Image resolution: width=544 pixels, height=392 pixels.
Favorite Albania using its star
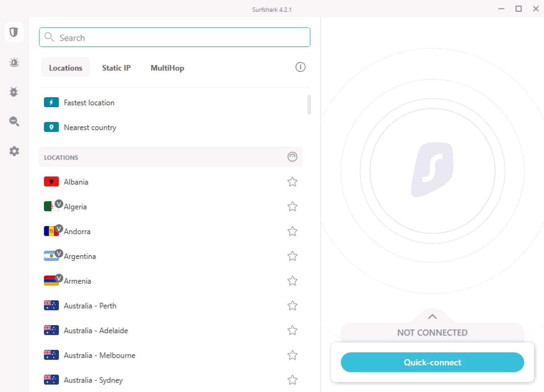pyautogui.click(x=292, y=182)
